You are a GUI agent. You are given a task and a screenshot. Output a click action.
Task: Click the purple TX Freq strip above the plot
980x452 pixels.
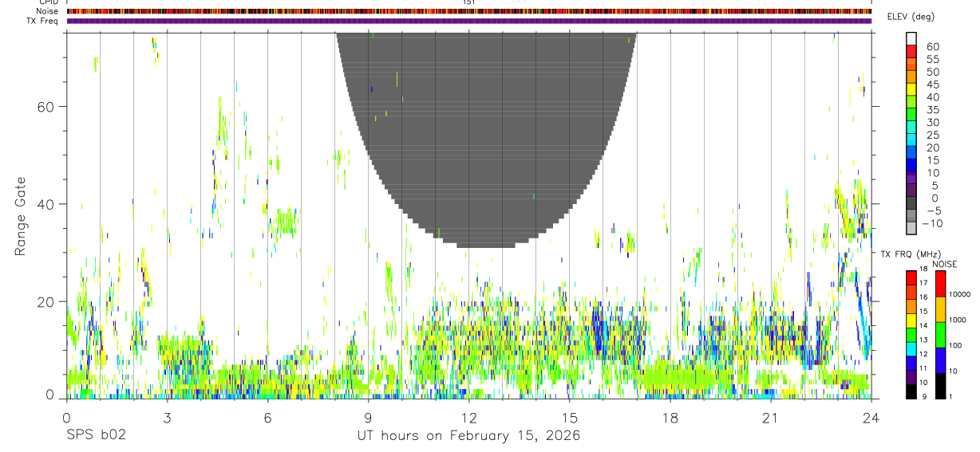click(x=469, y=21)
